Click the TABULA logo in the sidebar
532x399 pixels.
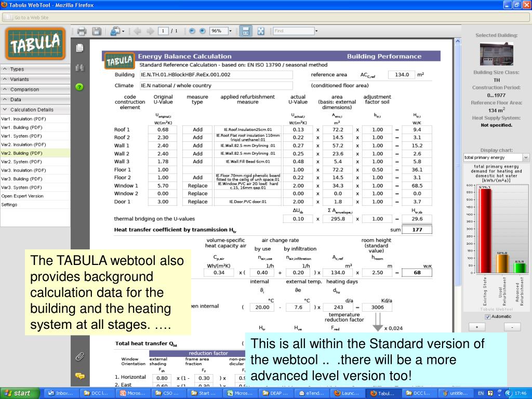click(35, 44)
